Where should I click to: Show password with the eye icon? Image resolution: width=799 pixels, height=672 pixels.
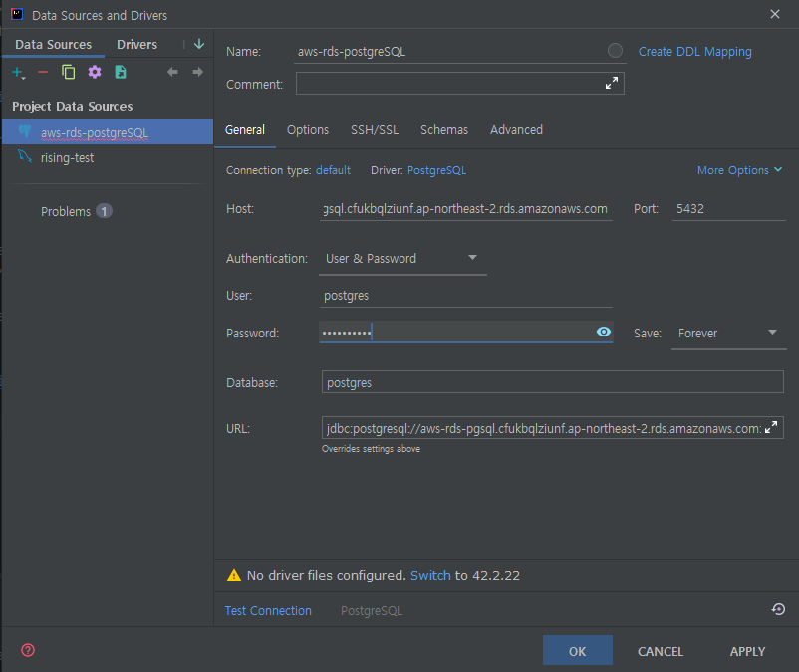604,332
